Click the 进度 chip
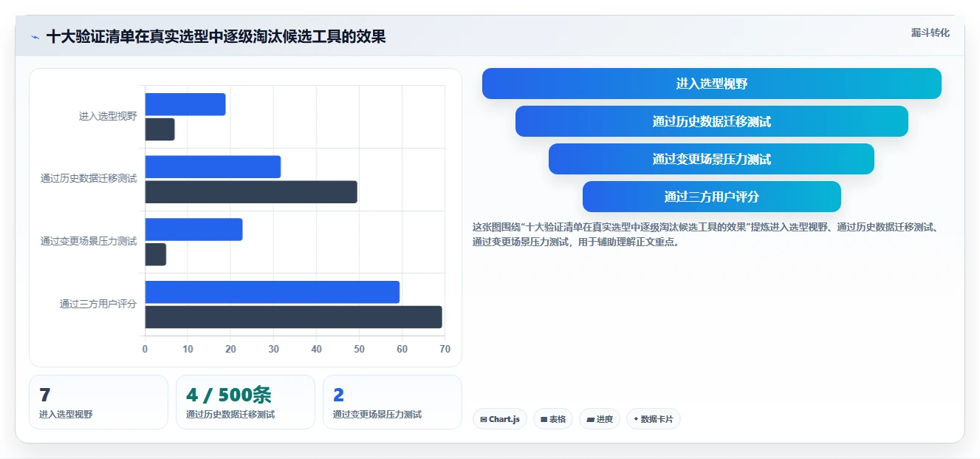The image size is (980, 459). click(x=600, y=419)
